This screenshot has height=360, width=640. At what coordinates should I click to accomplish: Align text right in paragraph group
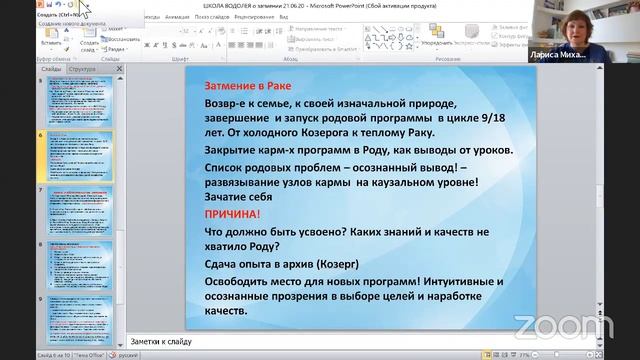[250, 45]
